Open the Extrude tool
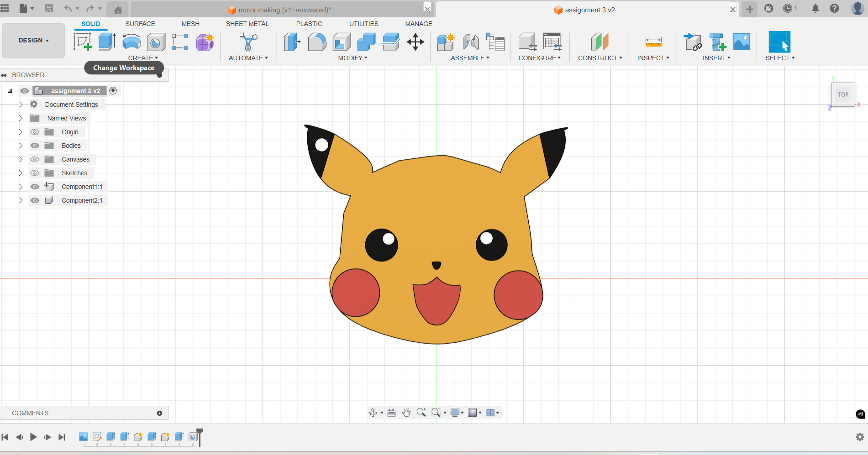Image resolution: width=868 pixels, height=455 pixels. click(106, 41)
